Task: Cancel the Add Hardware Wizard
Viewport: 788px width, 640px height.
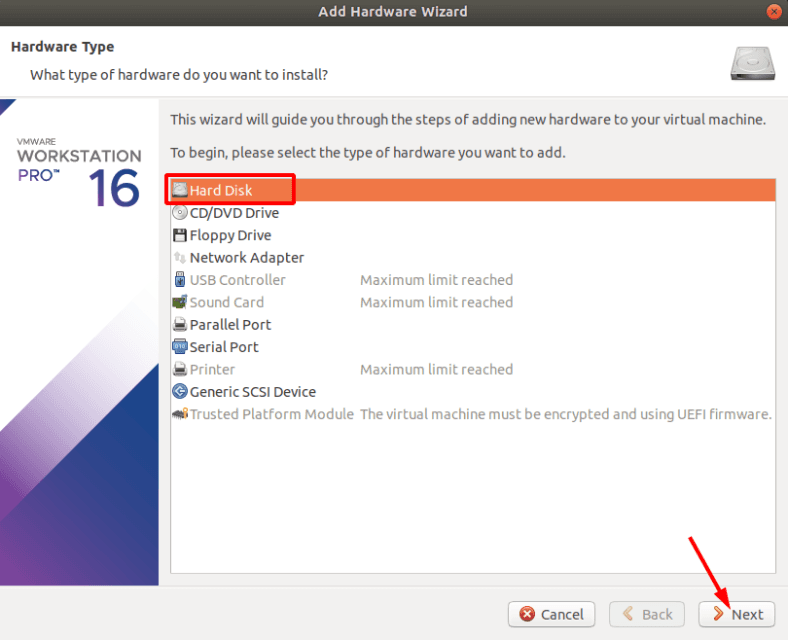Action: [551, 614]
